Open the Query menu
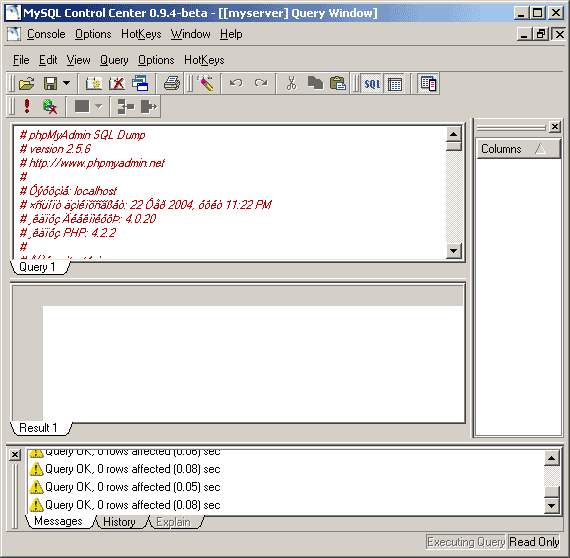The width and height of the screenshot is (570, 558). (x=114, y=60)
